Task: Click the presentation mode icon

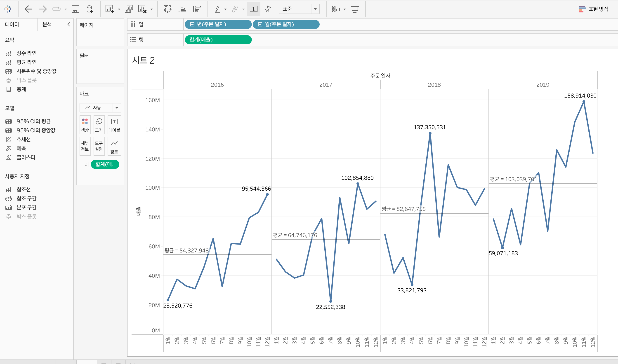Action: pyautogui.click(x=354, y=9)
